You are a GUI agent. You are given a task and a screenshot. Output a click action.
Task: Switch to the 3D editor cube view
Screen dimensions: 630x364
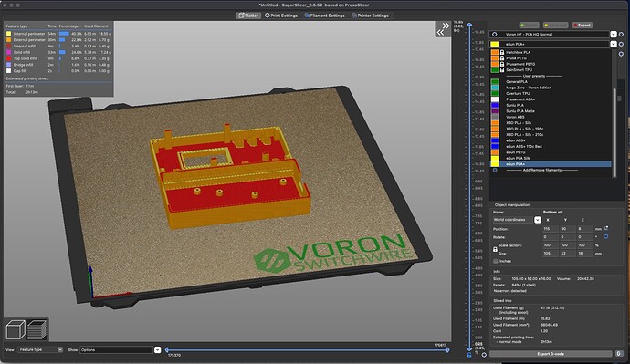point(16,330)
